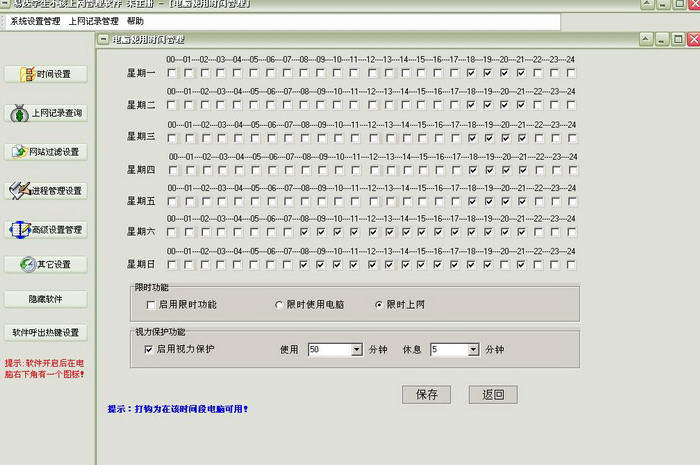Open the 上网记录管理 menu
700x465 pixels.
point(93,21)
